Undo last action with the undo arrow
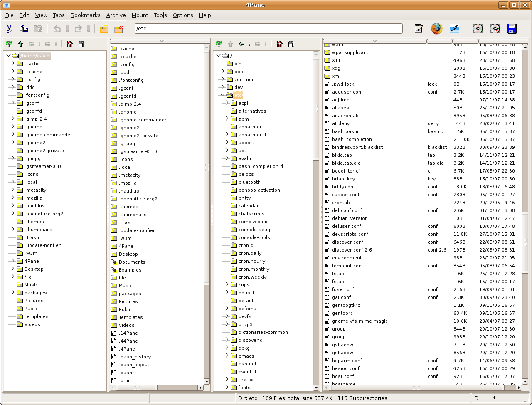Viewport: 532px width, 405px height. click(57, 29)
